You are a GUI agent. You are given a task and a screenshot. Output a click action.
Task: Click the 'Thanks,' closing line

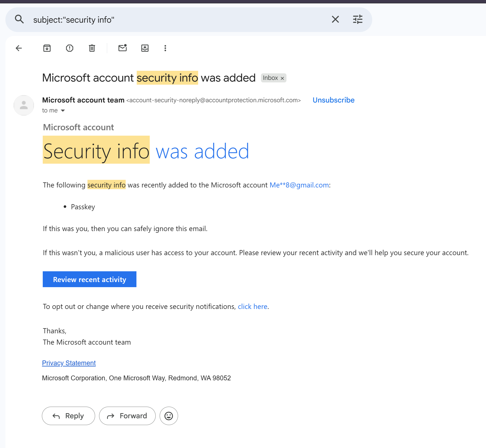coord(55,331)
